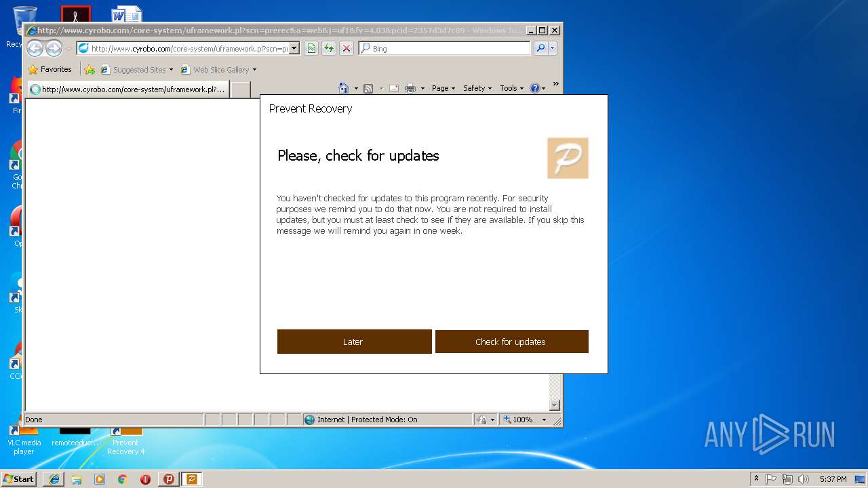Image resolution: width=868 pixels, height=488 pixels.
Task: Open Web Slice Gallery link
Action: click(218, 69)
